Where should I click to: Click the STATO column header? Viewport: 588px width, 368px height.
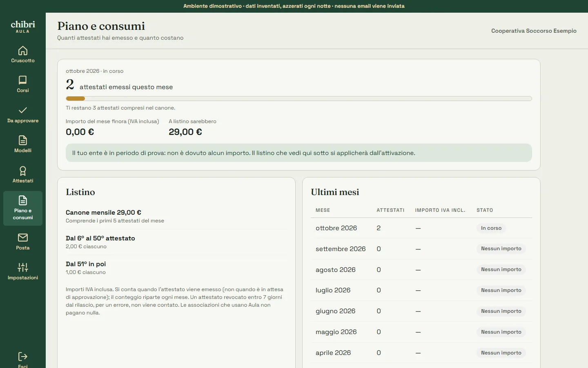[485, 210]
